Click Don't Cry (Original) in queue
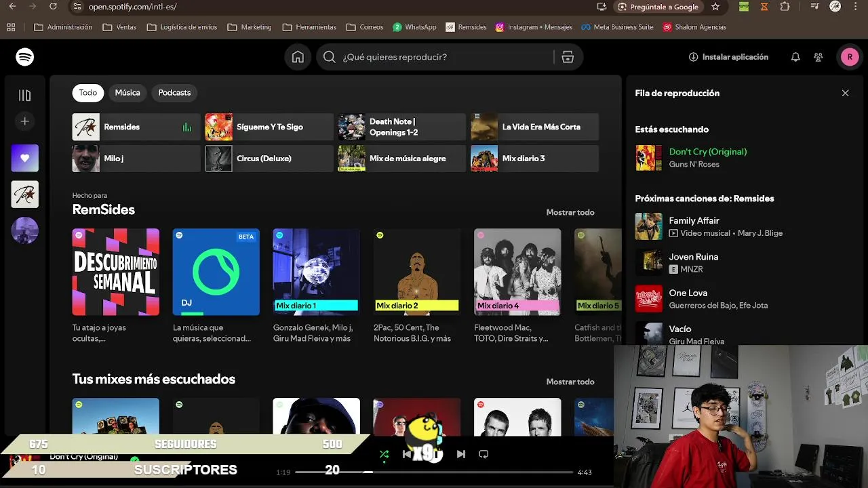Viewport: 868px width, 488px height. point(708,152)
